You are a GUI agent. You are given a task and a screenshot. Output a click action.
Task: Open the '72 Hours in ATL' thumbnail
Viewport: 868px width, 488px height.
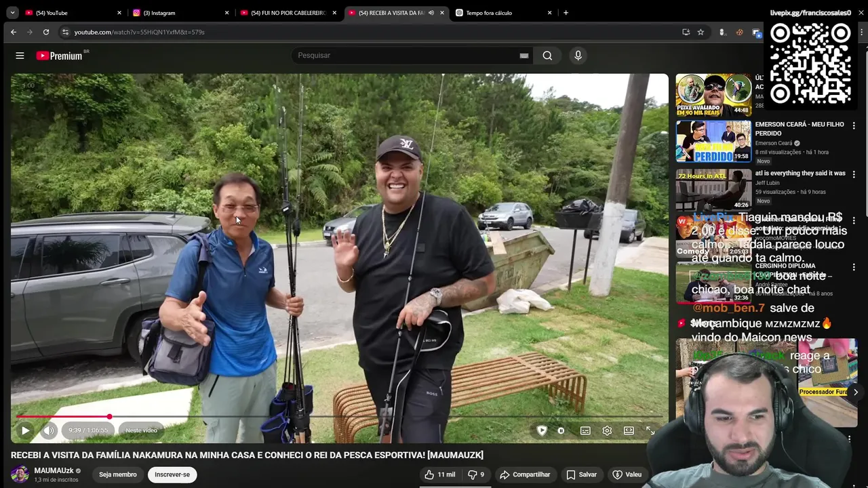pyautogui.click(x=713, y=189)
